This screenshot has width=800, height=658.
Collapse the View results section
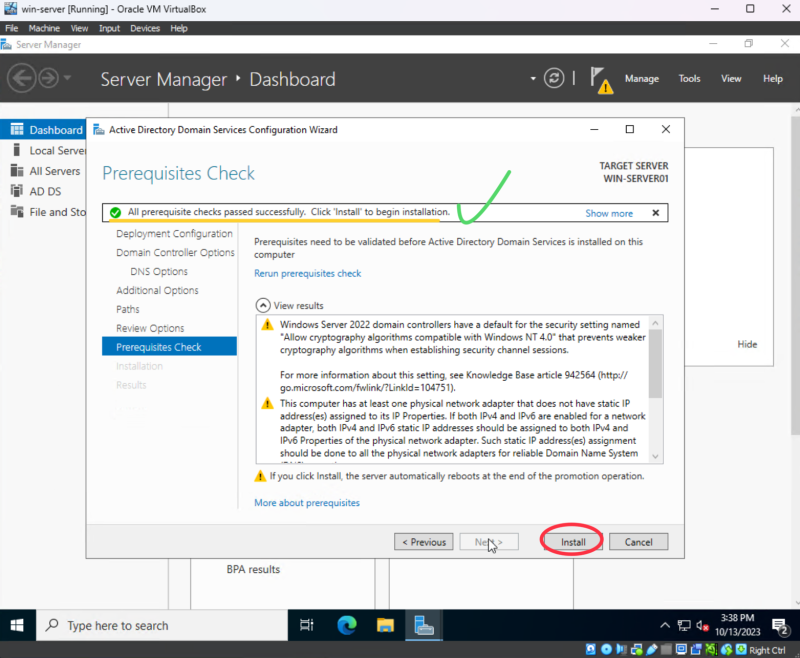[262, 305]
